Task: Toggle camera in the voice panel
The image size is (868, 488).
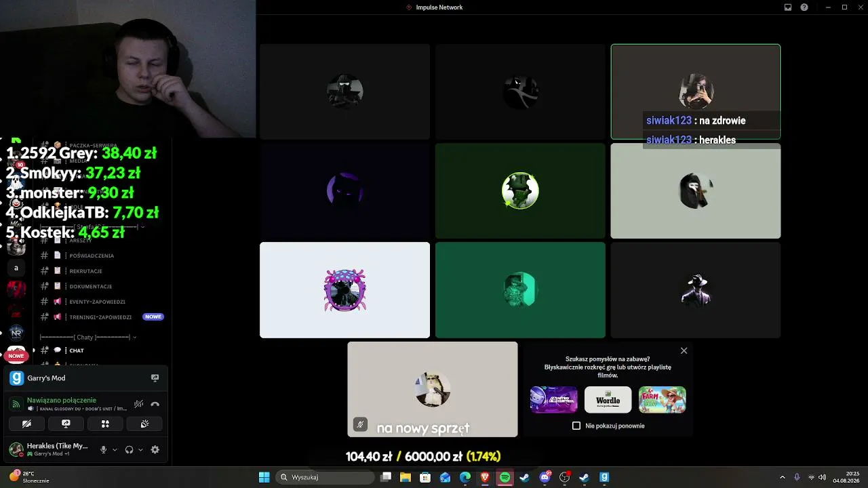Action: click(x=26, y=424)
